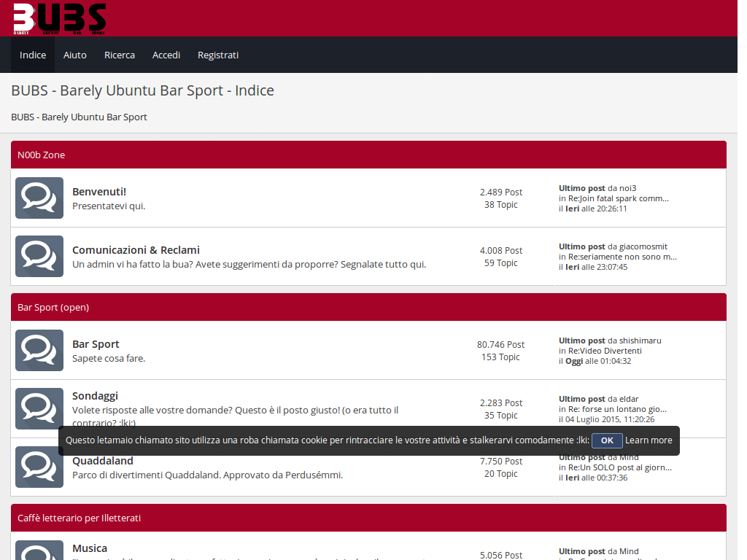The width and height of the screenshot is (747, 560).
Task: Click the page title BUBS - Barely Ubuntu Bar Sport - Indice
Action: tap(142, 90)
